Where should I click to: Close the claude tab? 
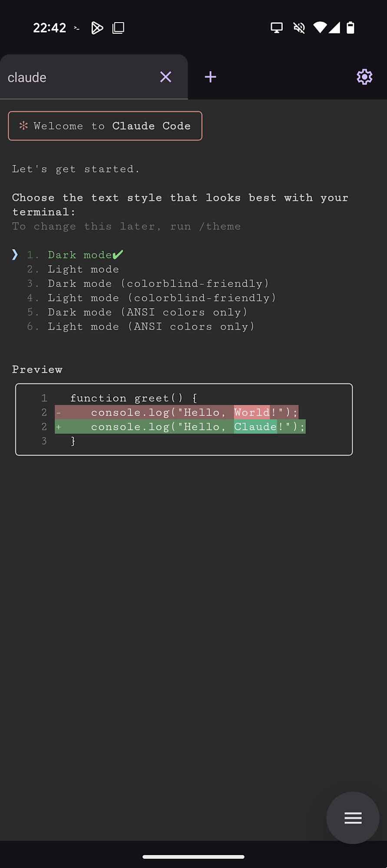point(165,77)
